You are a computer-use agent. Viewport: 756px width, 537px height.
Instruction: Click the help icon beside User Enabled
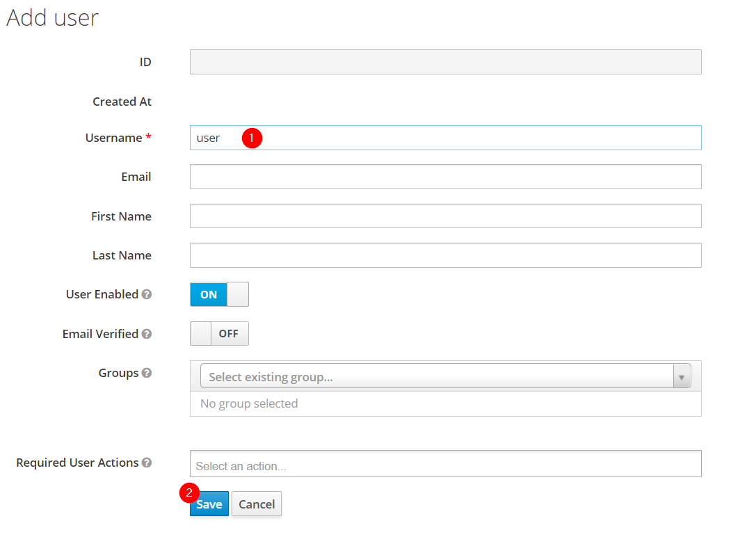147,294
